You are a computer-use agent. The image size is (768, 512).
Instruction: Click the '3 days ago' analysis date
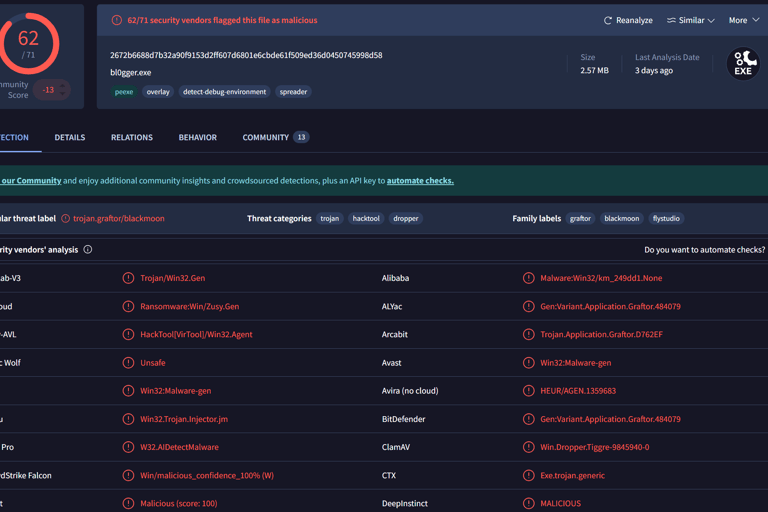point(654,71)
